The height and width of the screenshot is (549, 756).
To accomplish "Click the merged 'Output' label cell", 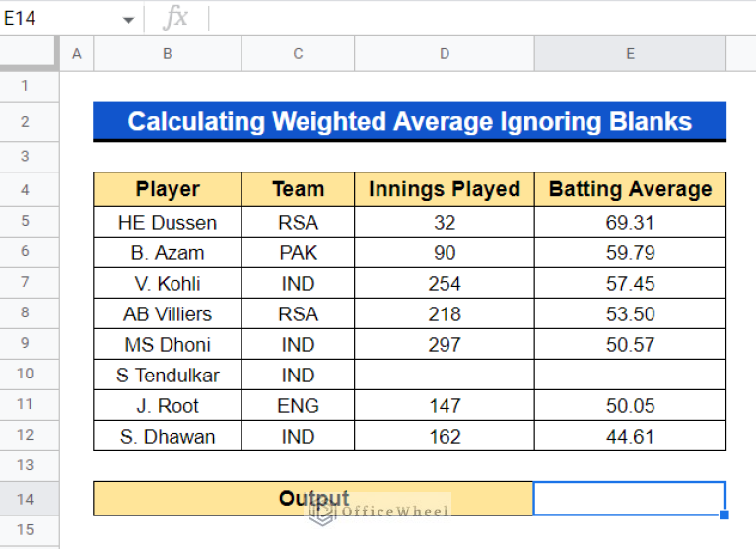I will point(313,499).
